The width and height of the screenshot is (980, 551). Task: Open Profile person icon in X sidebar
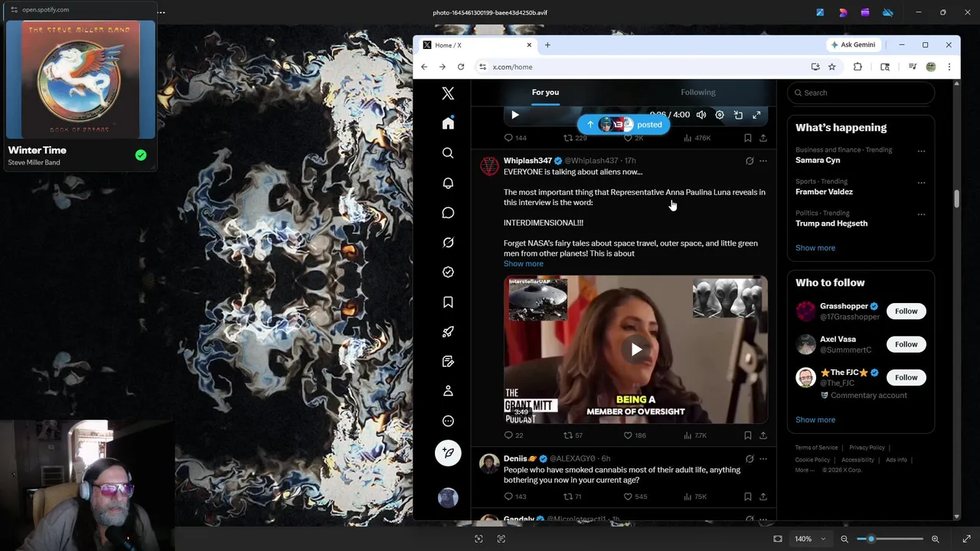pyautogui.click(x=448, y=391)
